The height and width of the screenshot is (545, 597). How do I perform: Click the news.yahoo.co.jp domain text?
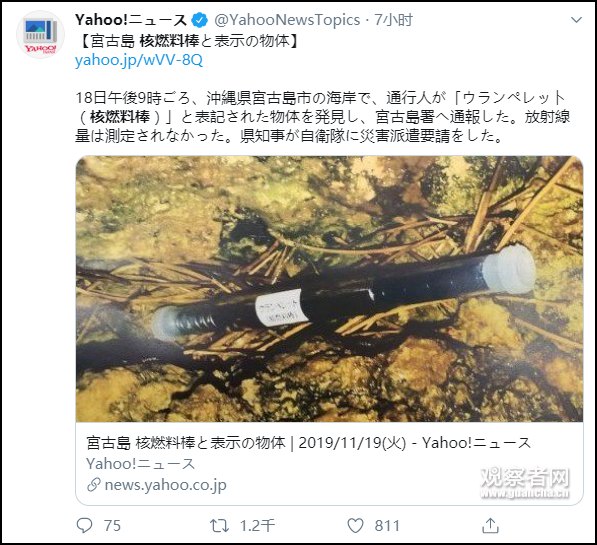tap(165, 485)
